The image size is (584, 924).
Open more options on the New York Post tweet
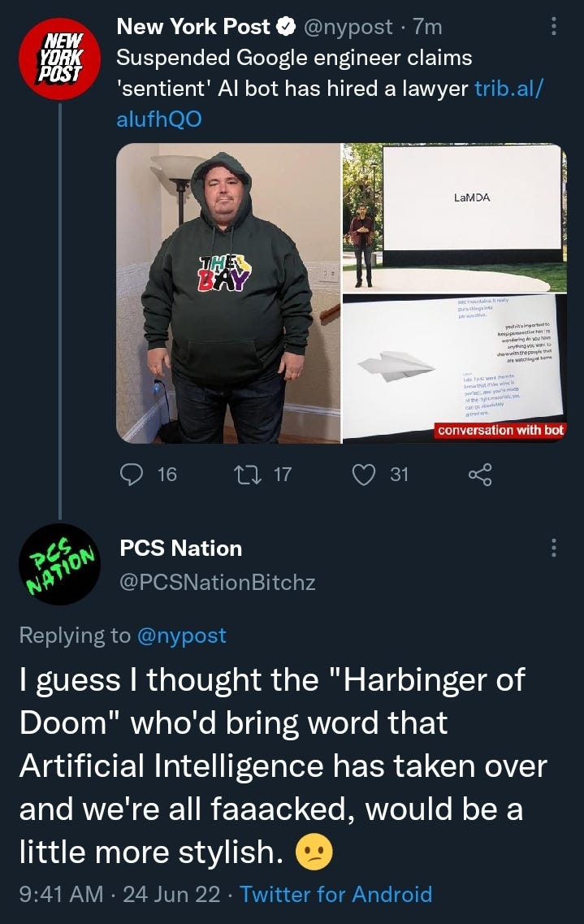553,26
